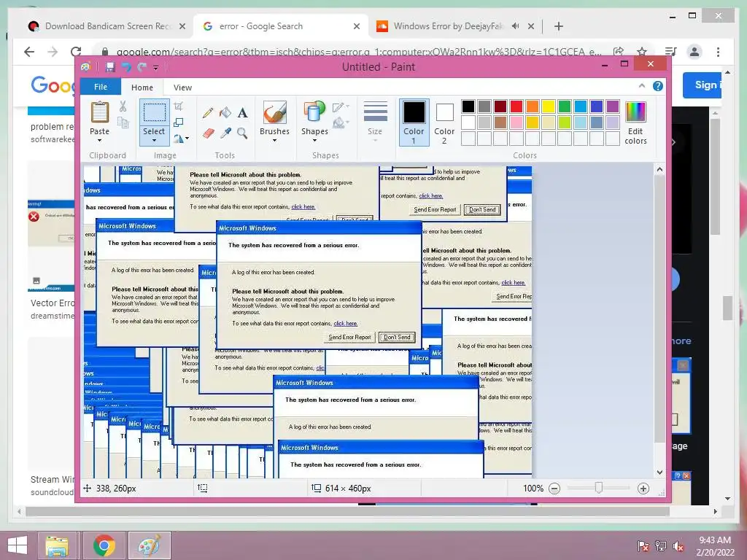Open the clock showing 9:43 AM
The height and width of the screenshot is (560, 747).
coord(715,540)
